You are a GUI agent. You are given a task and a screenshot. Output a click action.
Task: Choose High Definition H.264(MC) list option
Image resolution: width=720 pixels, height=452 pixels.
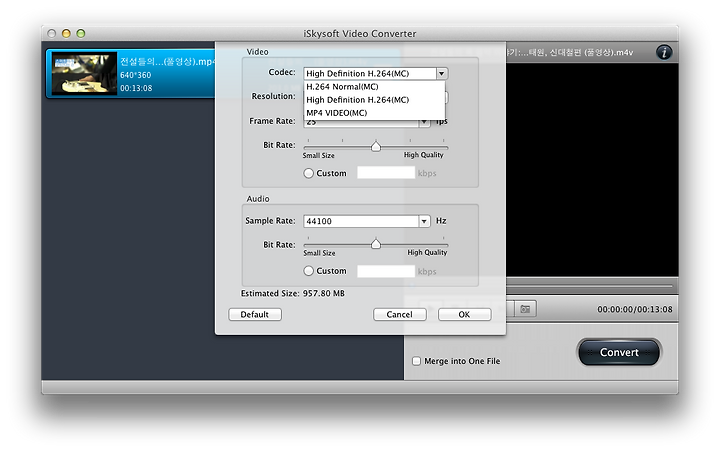tap(357, 100)
